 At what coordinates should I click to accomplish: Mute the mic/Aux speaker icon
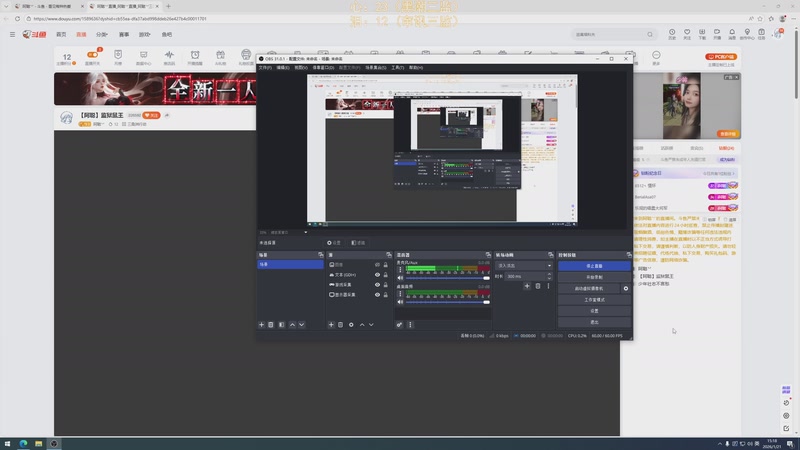(401, 278)
